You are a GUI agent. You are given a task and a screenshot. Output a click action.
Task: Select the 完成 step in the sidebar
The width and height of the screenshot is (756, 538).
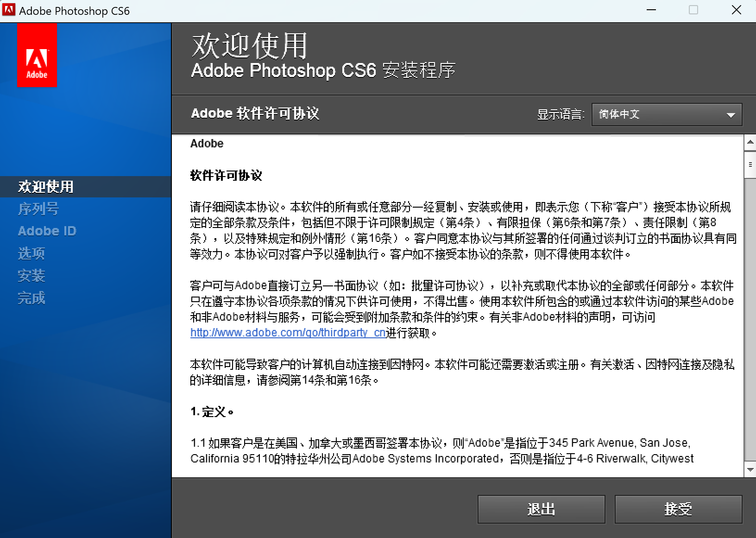(x=31, y=298)
